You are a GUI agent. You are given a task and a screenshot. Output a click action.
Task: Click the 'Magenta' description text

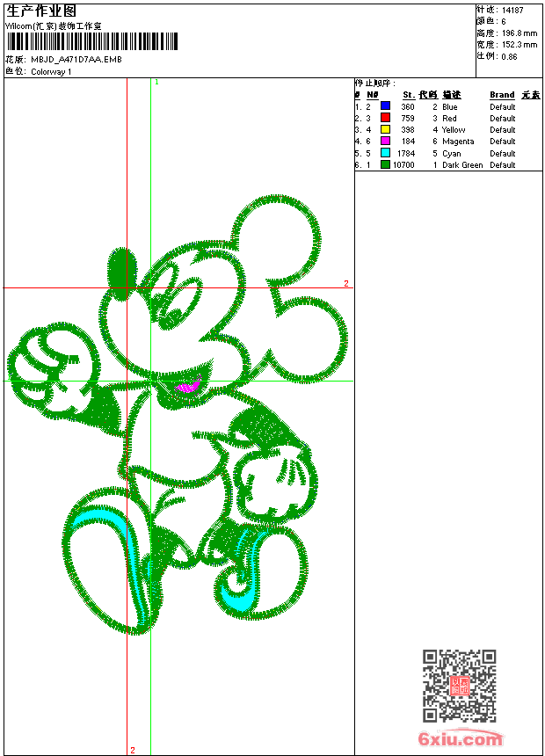[458, 142]
